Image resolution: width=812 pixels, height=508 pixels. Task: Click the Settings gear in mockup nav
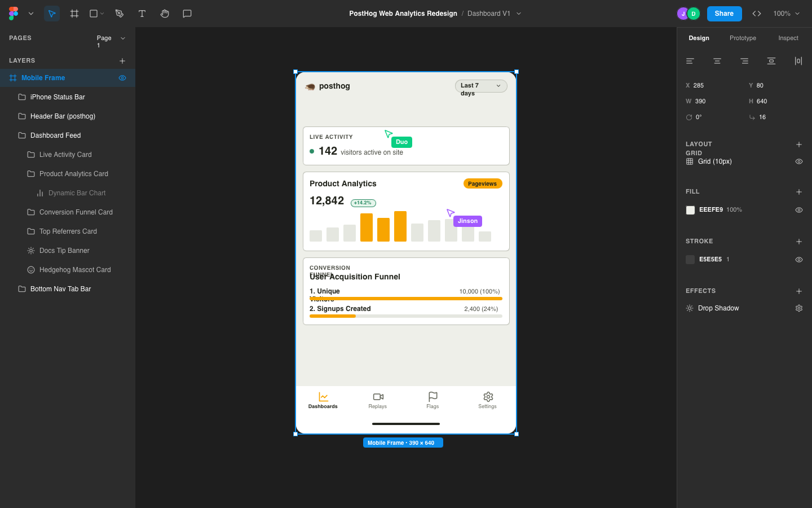[488, 397]
